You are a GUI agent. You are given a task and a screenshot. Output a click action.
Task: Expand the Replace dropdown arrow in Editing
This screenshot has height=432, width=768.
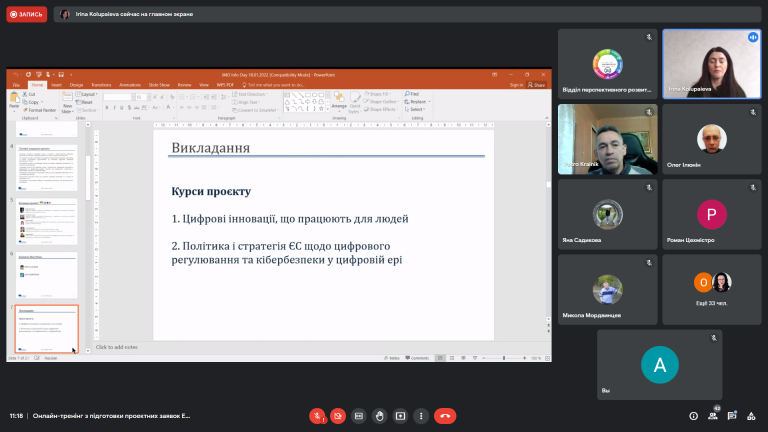point(430,102)
